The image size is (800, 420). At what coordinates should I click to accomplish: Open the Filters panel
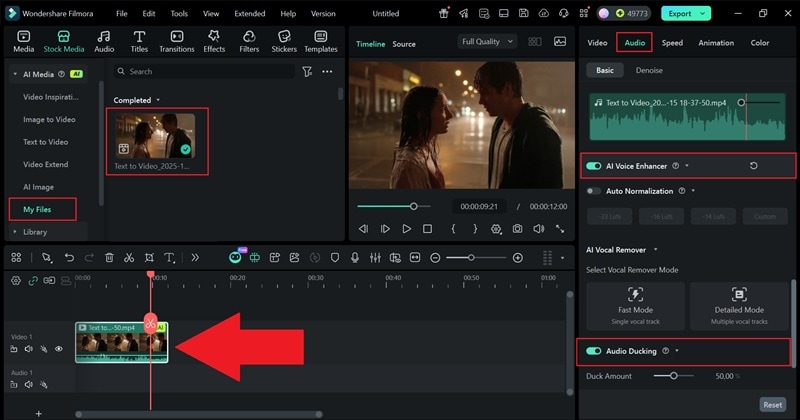pyautogui.click(x=249, y=41)
